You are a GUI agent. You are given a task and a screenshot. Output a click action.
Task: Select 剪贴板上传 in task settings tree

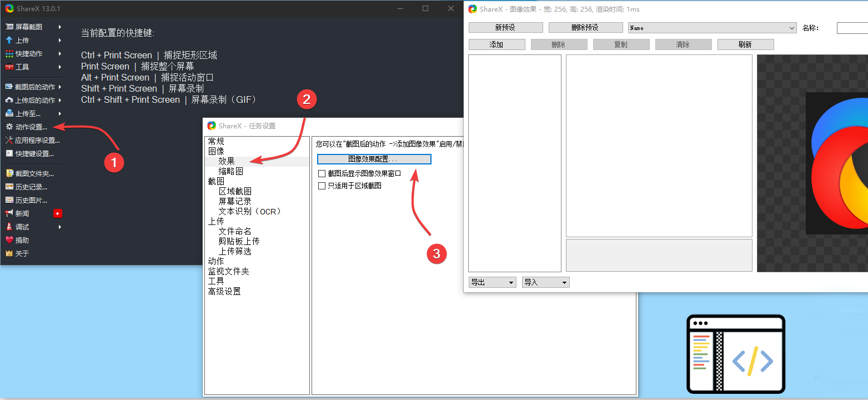tap(239, 241)
